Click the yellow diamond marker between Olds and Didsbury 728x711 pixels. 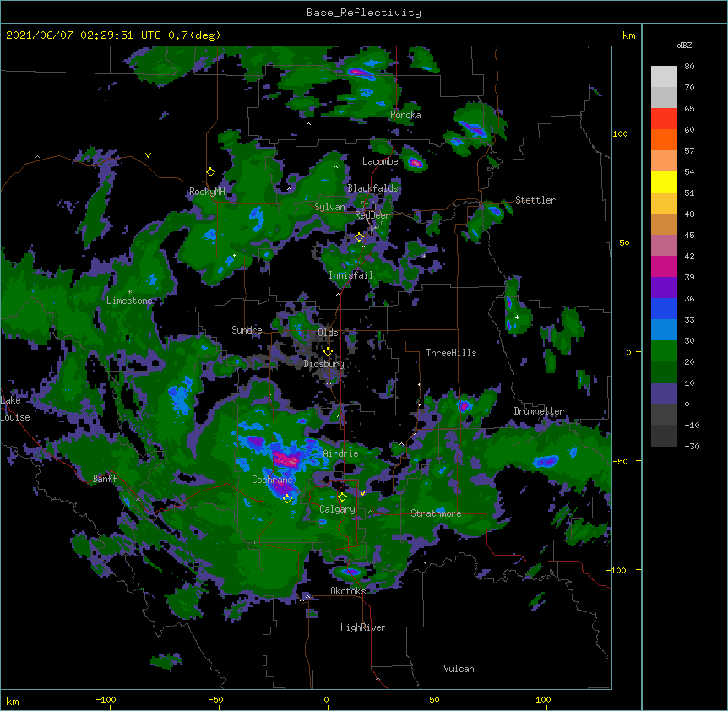coord(329,352)
